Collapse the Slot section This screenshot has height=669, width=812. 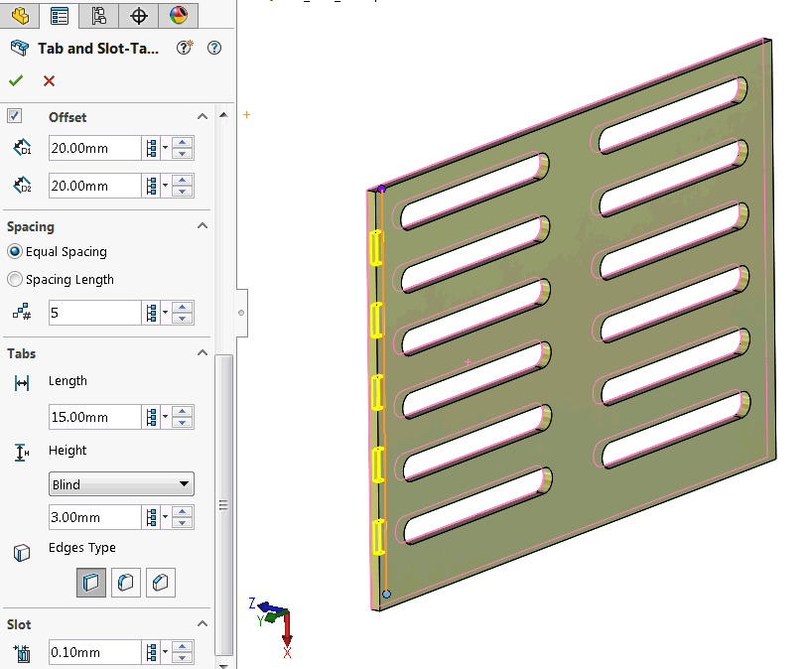click(203, 624)
